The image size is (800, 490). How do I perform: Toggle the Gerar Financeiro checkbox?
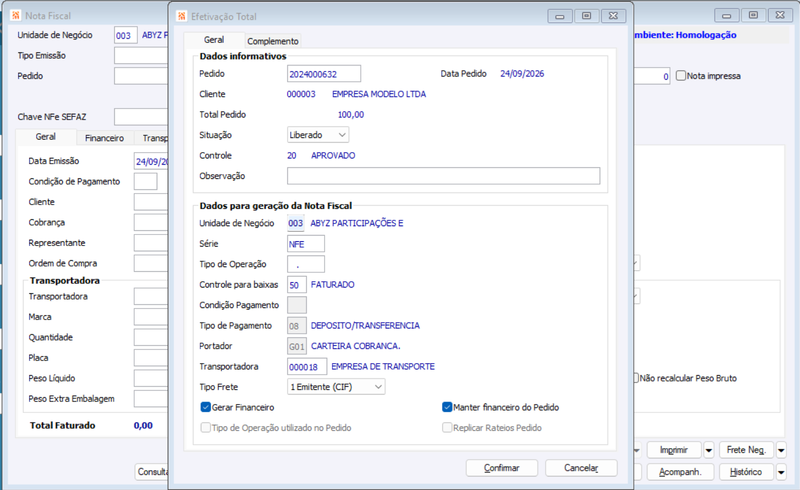pos(206,407)
